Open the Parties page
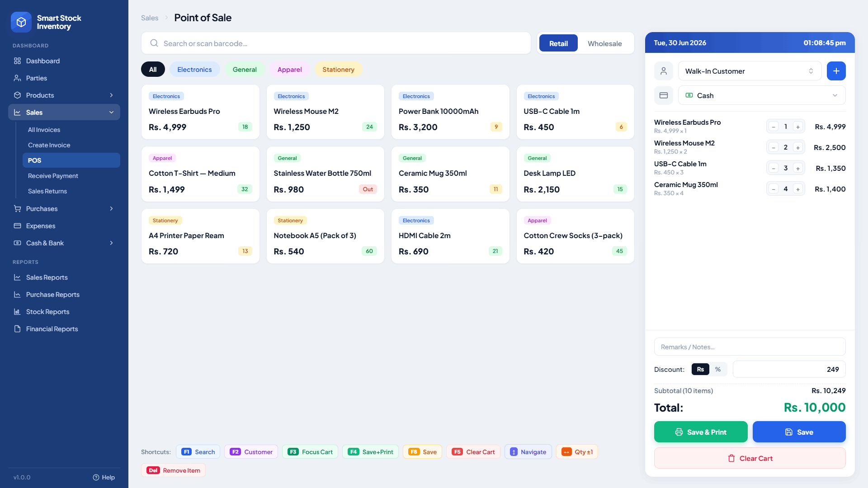Screen dimensions: 868x488 click(64, 78)
